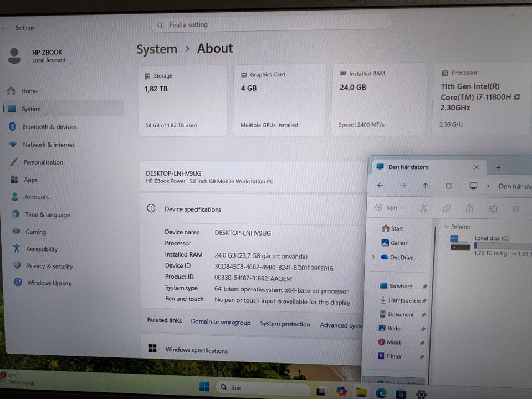Click the Device specifications info icon
This screenshot has width=532, height=399.
click(151, 208)
